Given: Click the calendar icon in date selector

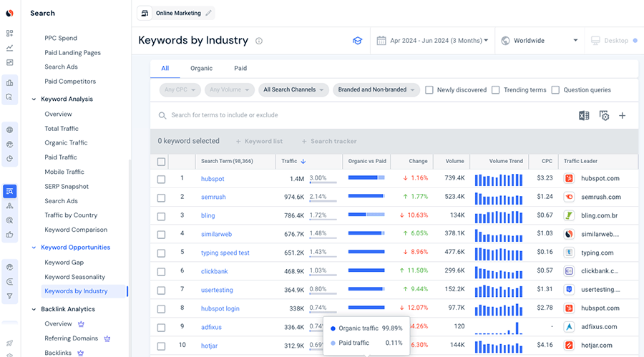Looking at the screenshot, I should 381,41.
